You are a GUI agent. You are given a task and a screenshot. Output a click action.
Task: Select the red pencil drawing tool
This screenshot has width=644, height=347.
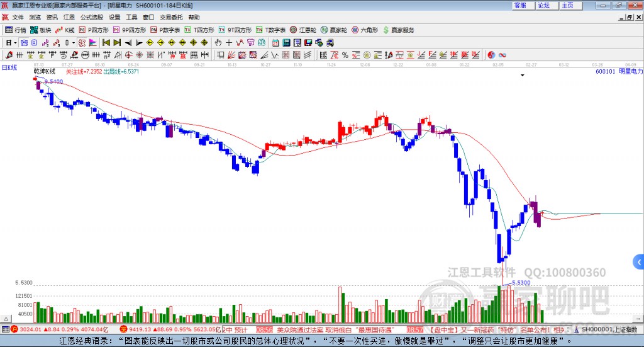click(9, 55)
